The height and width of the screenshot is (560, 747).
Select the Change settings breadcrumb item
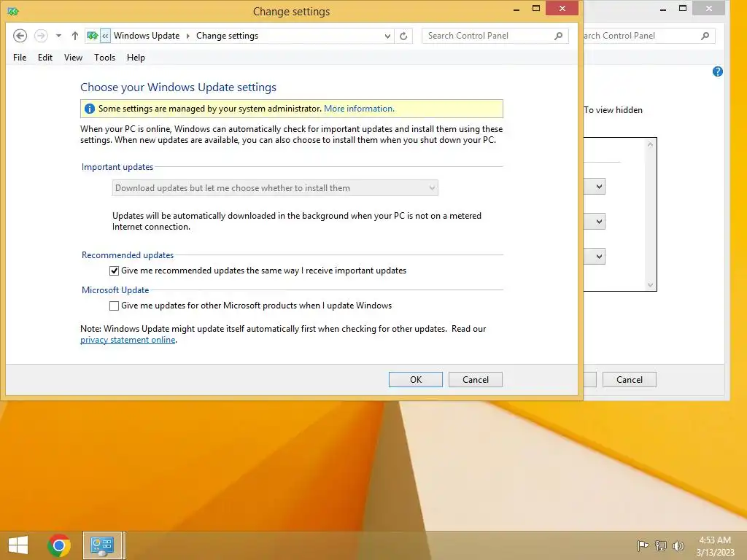click(x=228, y=36)
